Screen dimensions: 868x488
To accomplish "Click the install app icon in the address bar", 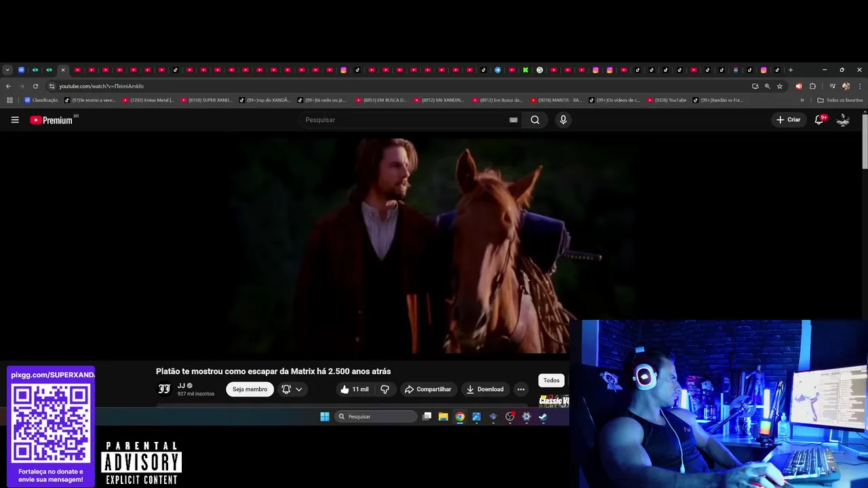I will click(755, 86).
